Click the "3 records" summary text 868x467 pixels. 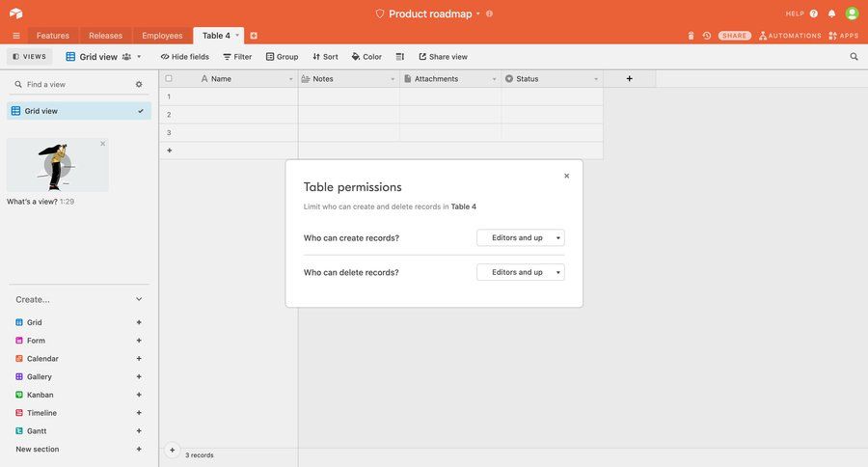(200, 454)
